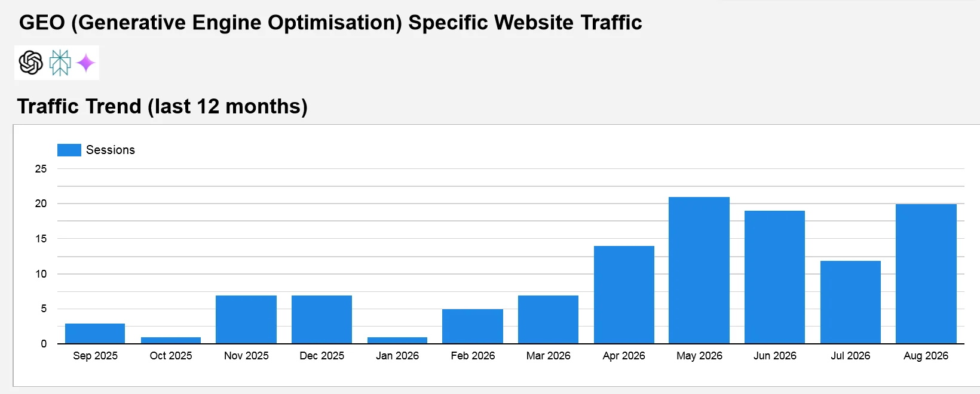This screenshot has width=980, height=394.
Task: Click the Mar 2026 axis label
Action: (x=548, y=356)
